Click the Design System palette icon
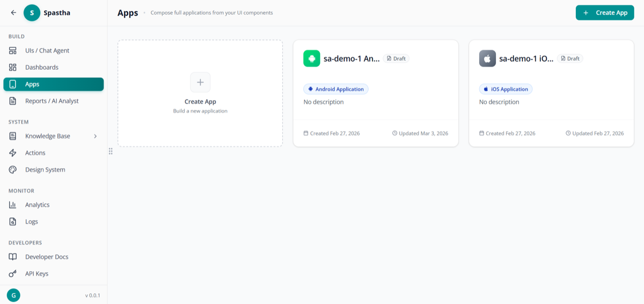This screenshot has width=644, height=304. coord(13,170)
